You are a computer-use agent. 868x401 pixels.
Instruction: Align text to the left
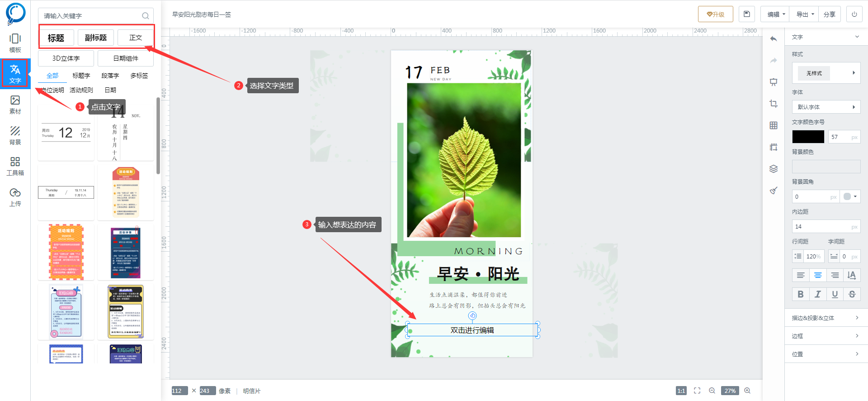coord(801,275)
